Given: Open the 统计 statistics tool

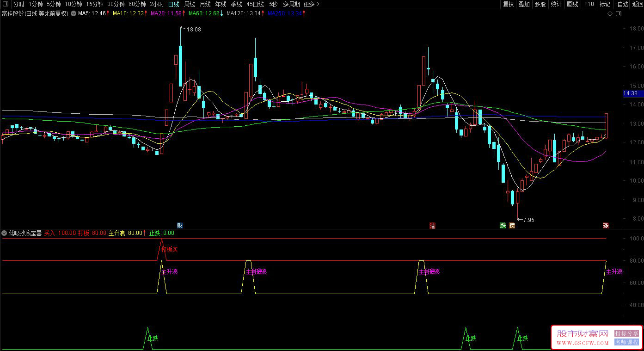Looking at the screenshot, I should pyautogui.click(x=557, y=4).
